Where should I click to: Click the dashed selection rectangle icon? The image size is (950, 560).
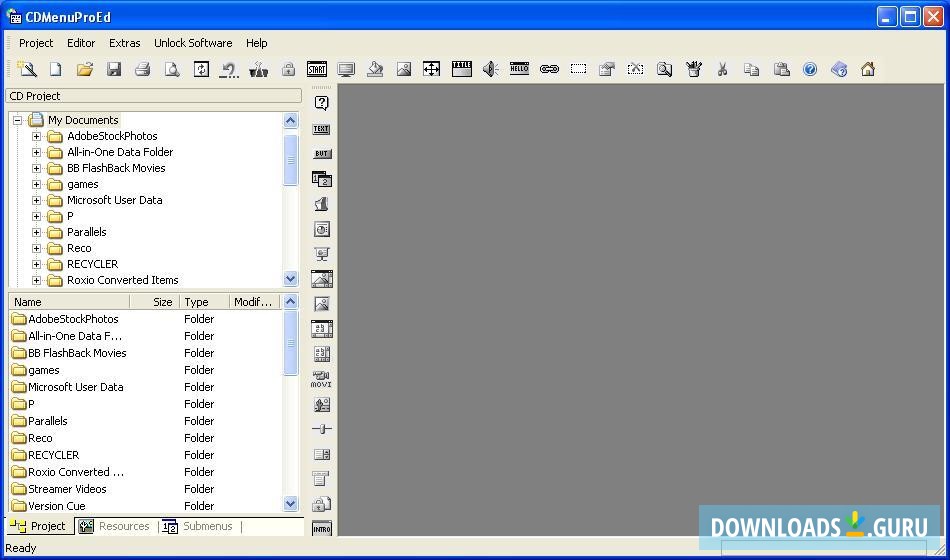click(578, 68)
